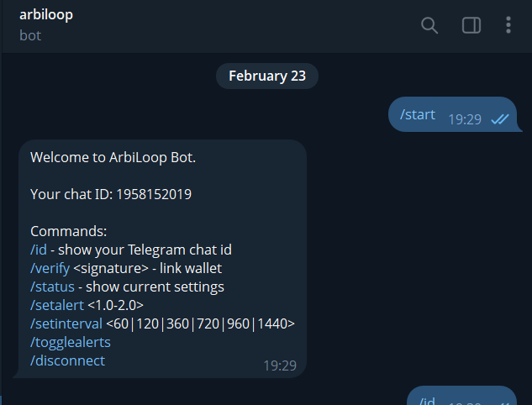Run the /id command link in welcome message
The image size is (532, 405).
click(38, 250)
